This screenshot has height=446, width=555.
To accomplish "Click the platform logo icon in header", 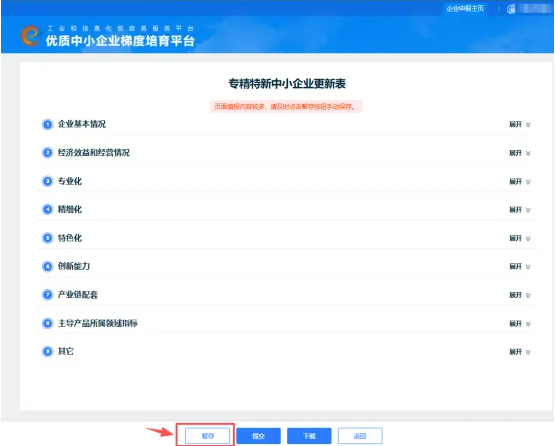I will pyautogui.click(x=30, y=35).
